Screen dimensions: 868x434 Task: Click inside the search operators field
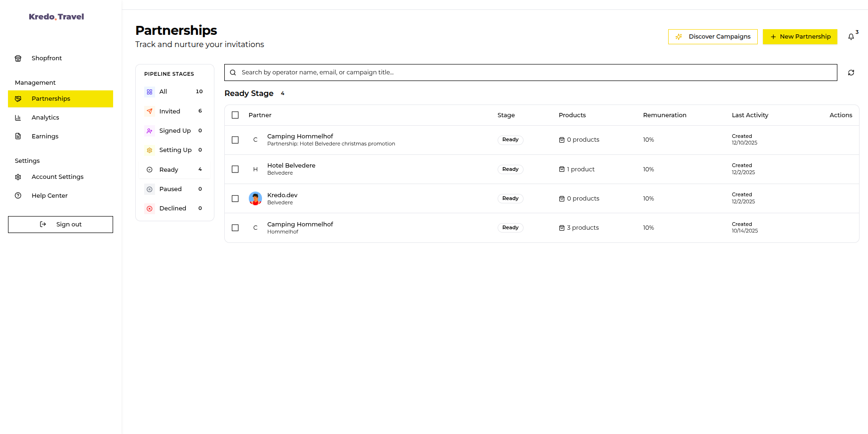click(x=424, y=72)
